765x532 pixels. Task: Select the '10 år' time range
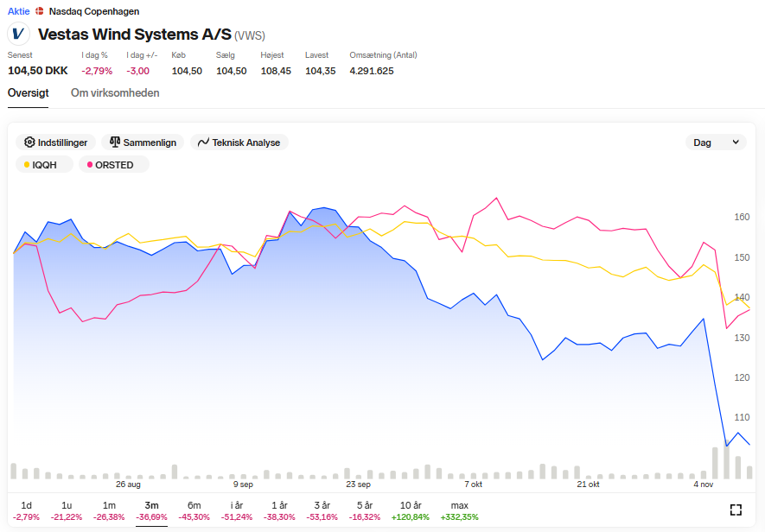pos(411,510)
